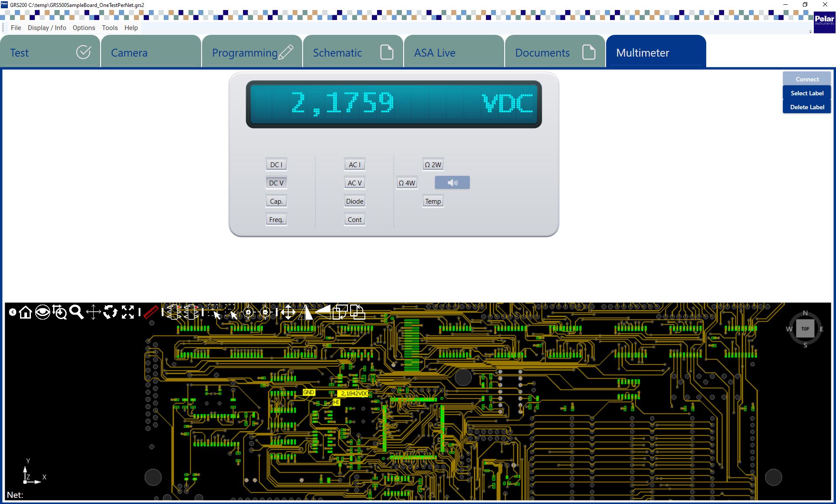Open the Tools menu

[110, 28]
